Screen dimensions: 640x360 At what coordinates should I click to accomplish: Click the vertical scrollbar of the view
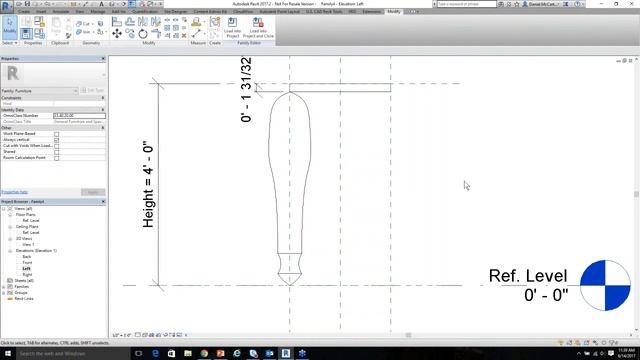pos(636,195)
